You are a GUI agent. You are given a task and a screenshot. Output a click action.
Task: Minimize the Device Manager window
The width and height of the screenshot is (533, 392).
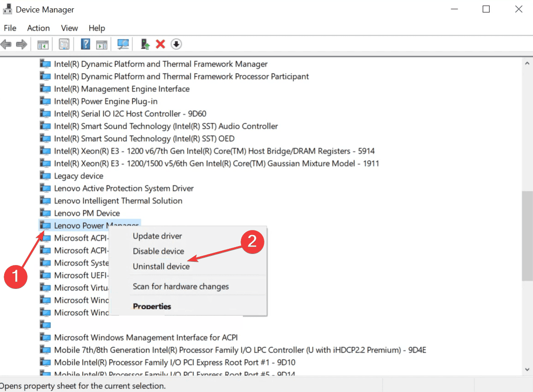coord(454,9)
